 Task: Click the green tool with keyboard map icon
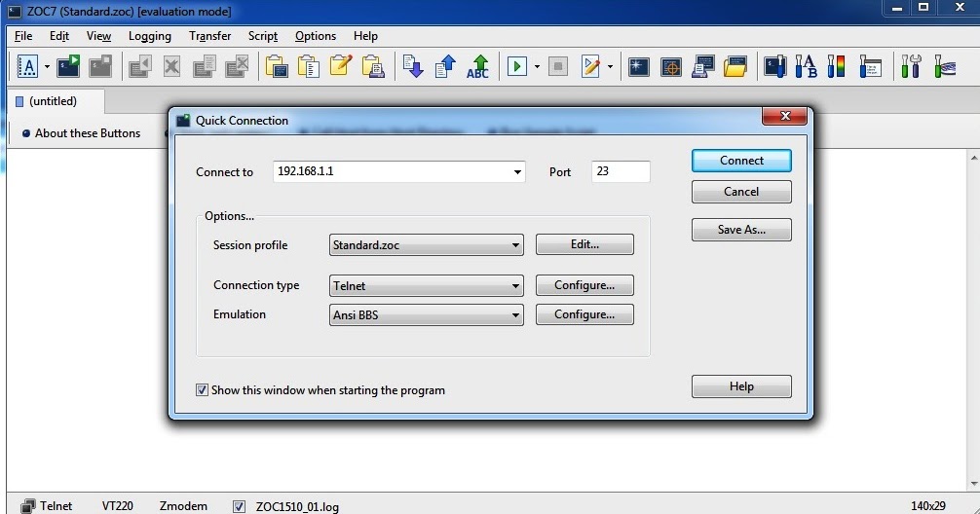click(x=945, y=66)
